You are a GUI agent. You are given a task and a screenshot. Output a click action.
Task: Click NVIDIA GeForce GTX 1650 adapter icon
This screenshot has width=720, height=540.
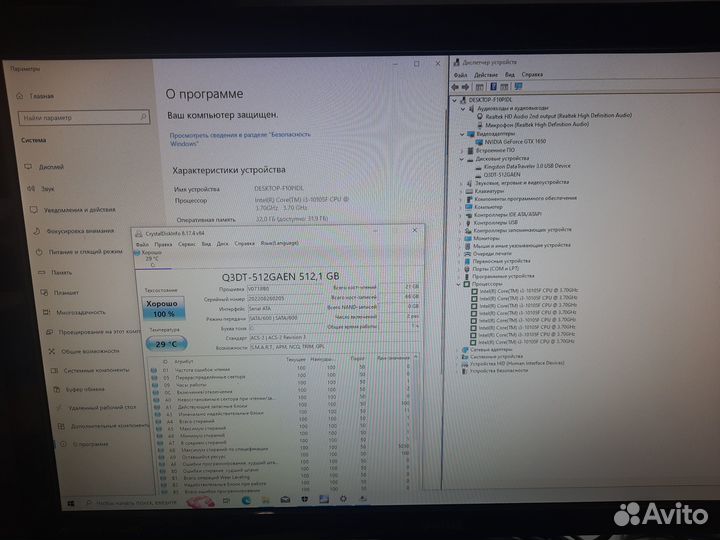(x=479, y=142)
